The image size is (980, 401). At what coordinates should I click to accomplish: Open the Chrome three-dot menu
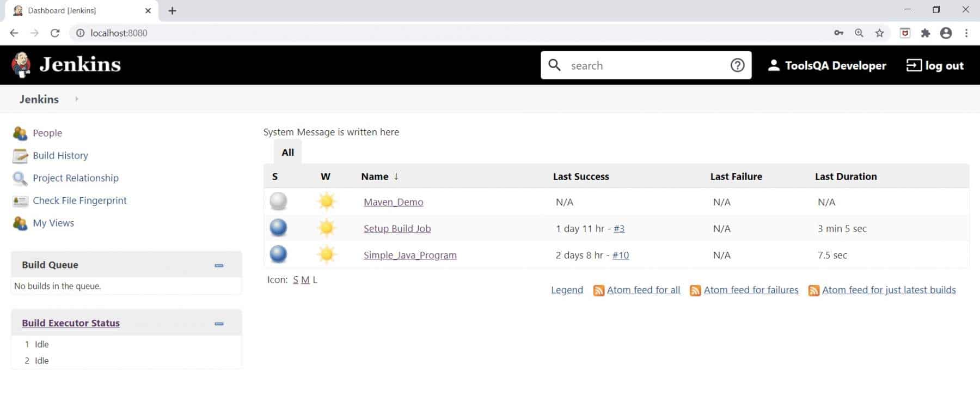point(966,33)
